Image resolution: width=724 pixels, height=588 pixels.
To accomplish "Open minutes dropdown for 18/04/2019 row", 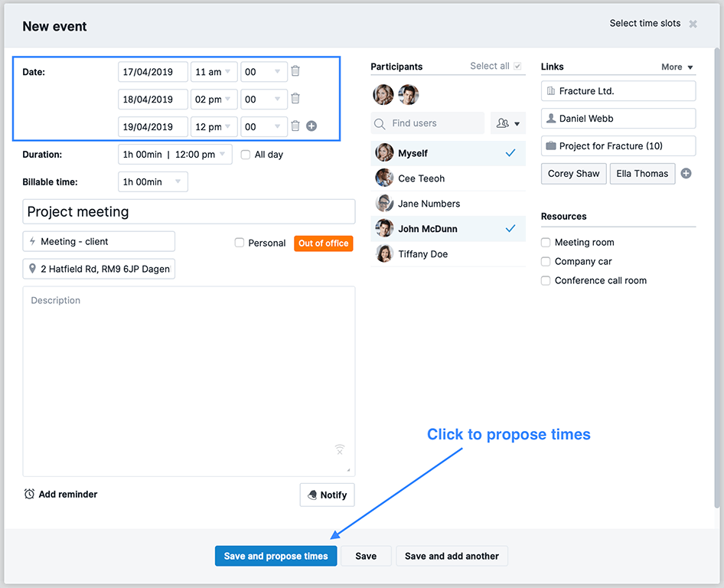I will click(x=264, y=100).
